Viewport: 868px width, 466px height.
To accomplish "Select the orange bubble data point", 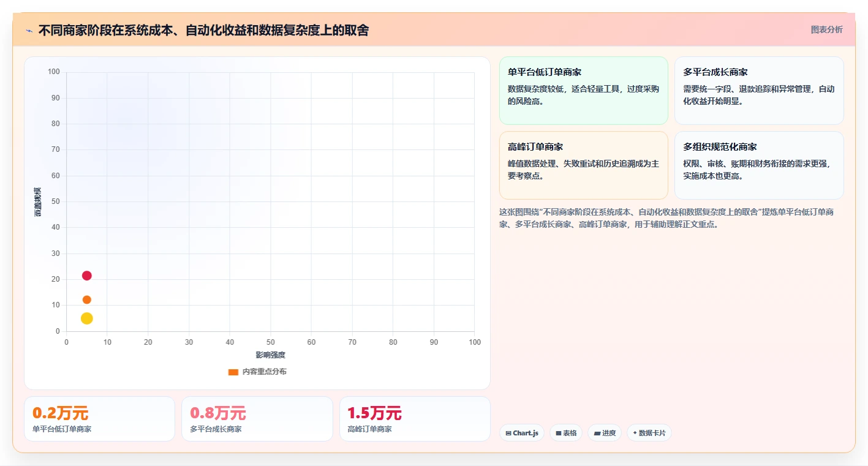I will point(87,299).
